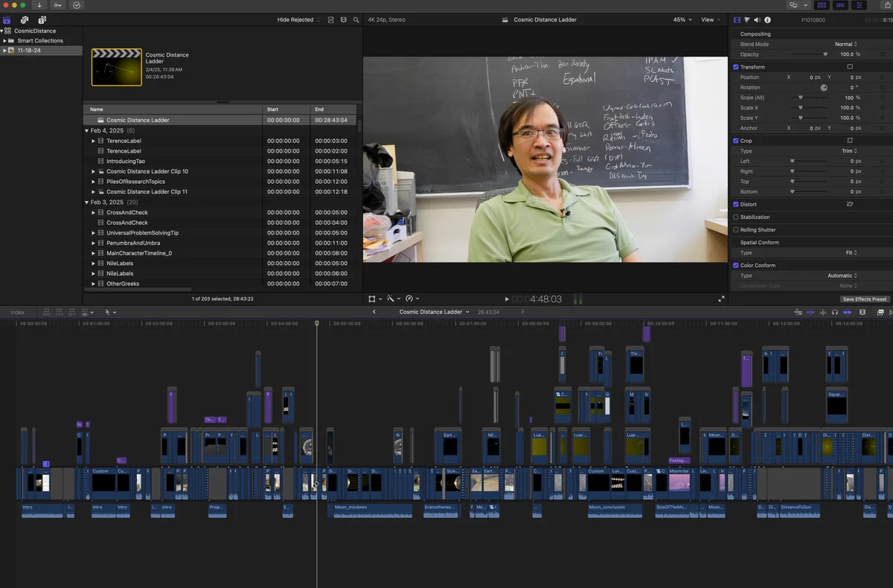893x588 pixels.
Task: Click the Import Media down-arrow button
Action: tap(39, 5)
